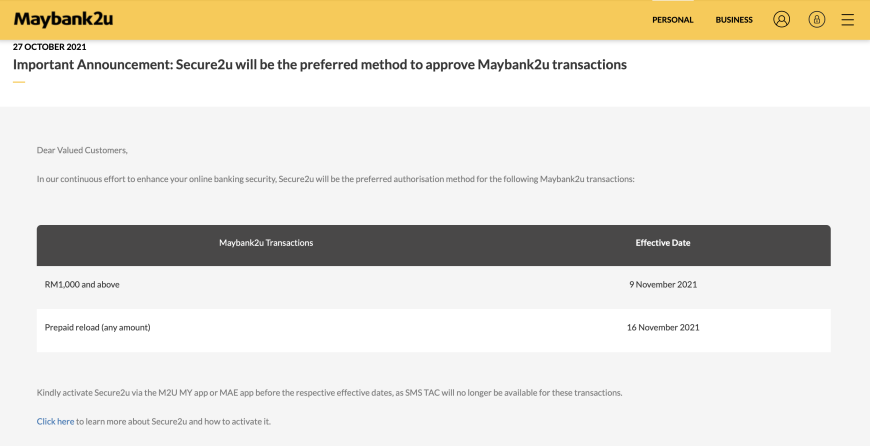Click the 'Dear Valued Customers,' greeting
Screen dimensions: 870x446
click(82, 150)
